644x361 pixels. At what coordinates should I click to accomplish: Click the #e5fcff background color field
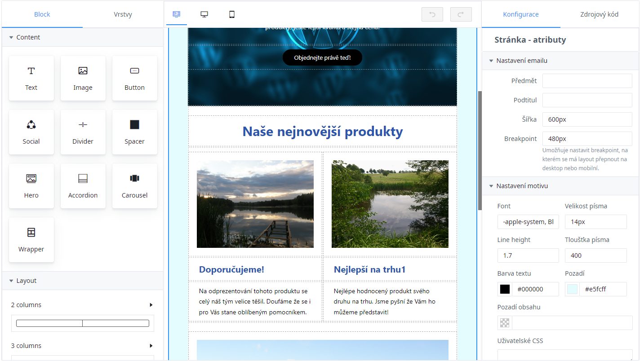pyautogui.click(x=603, y=289)
